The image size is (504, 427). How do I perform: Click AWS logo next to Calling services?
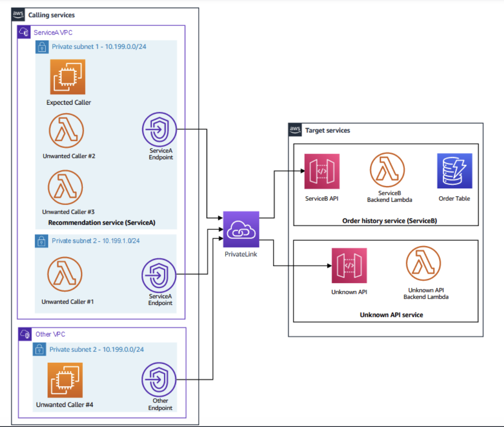18,15
